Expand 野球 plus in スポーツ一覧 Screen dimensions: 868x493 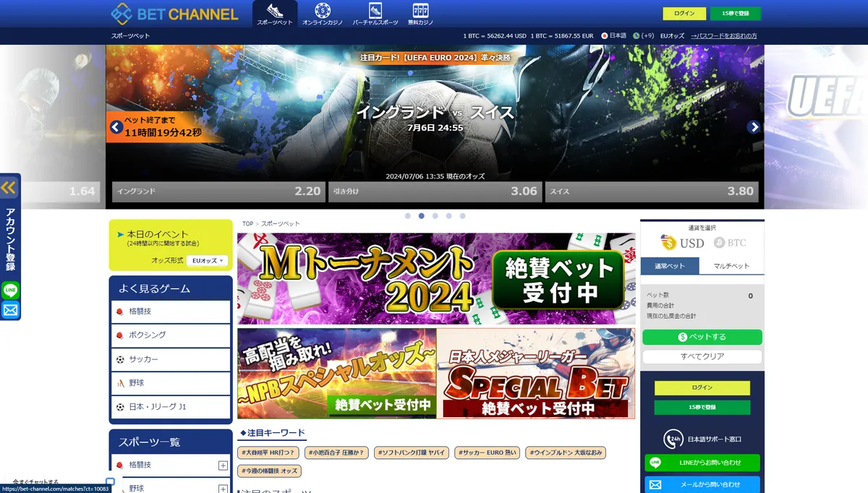(x=223, y=489)
